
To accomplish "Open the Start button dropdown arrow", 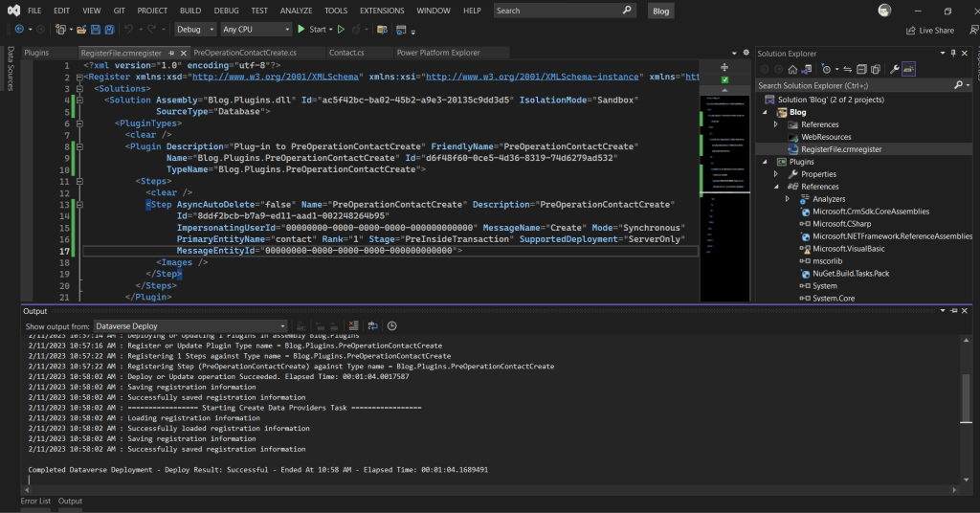I will pyautogui.click(x=330, y=30).
